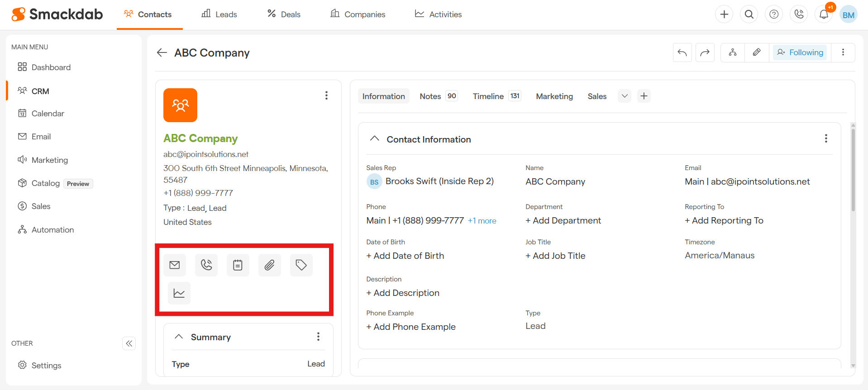This screenshot has width=868, height=390.
Task: Click the pencil edit icon
Action: 757,52
